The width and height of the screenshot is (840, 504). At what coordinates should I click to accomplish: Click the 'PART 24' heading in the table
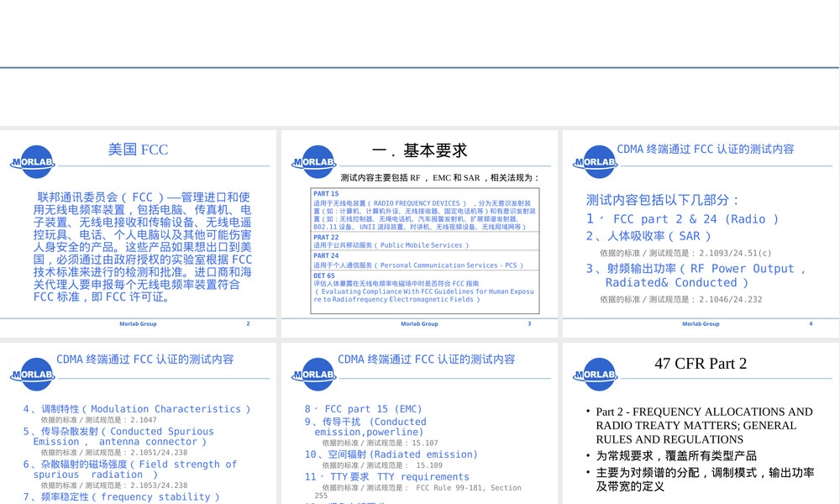coord(326,255)
